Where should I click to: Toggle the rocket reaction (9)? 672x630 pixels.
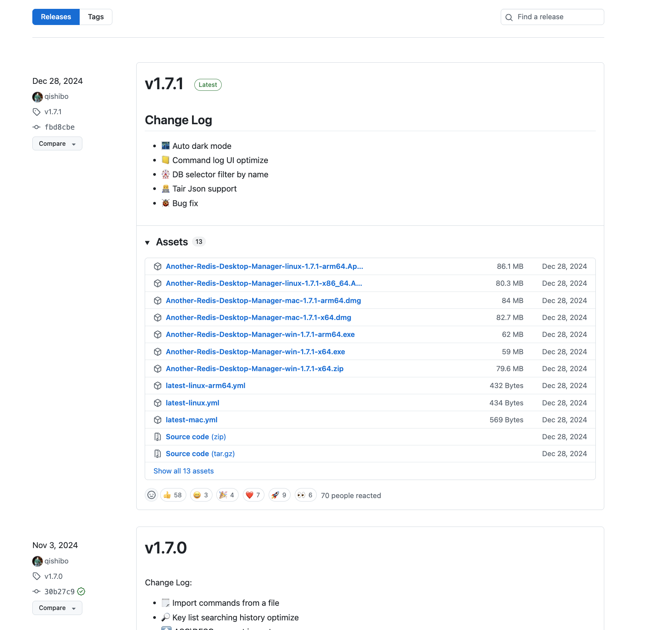click(x=279, y=495)
